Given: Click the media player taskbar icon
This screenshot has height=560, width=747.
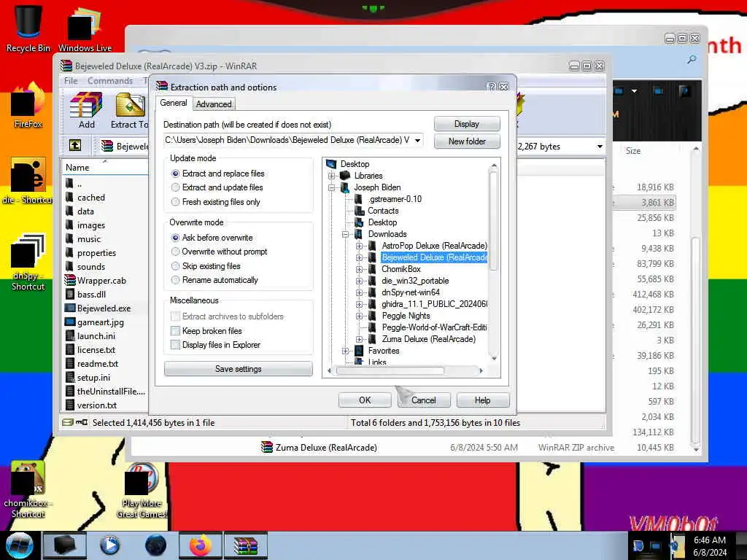Looking at the screenshot, I should coord(110,545).
